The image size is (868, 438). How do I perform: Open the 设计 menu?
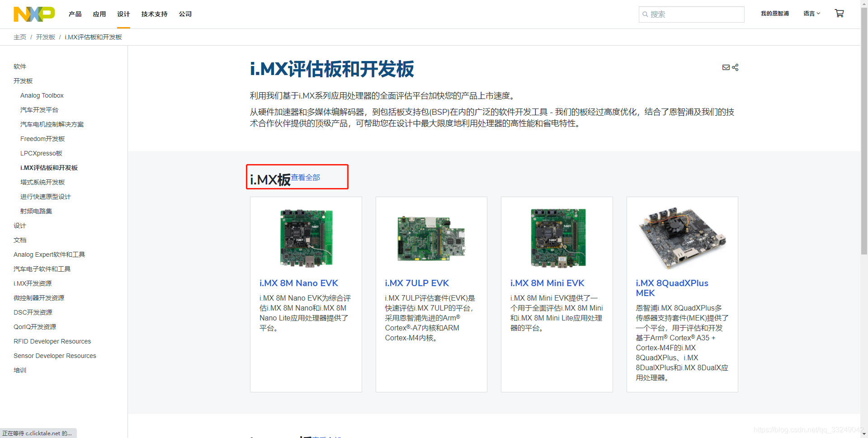point(123,14)
